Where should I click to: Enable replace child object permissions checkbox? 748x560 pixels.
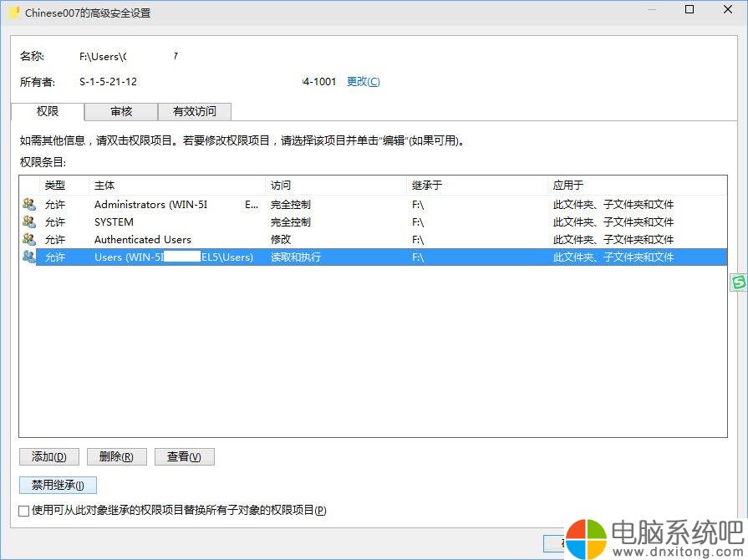coord(24,510)
